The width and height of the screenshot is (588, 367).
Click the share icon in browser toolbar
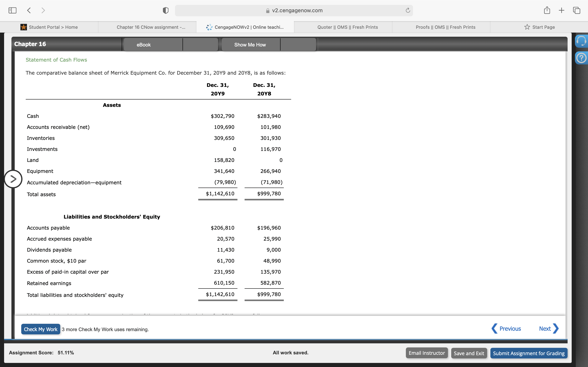547,10
